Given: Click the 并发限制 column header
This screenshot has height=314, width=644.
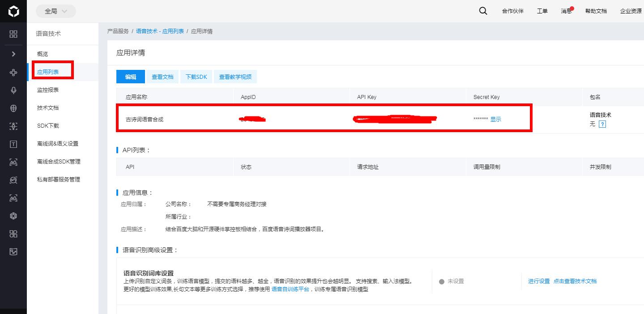Looking at the screenshot, I should (601, 167).
